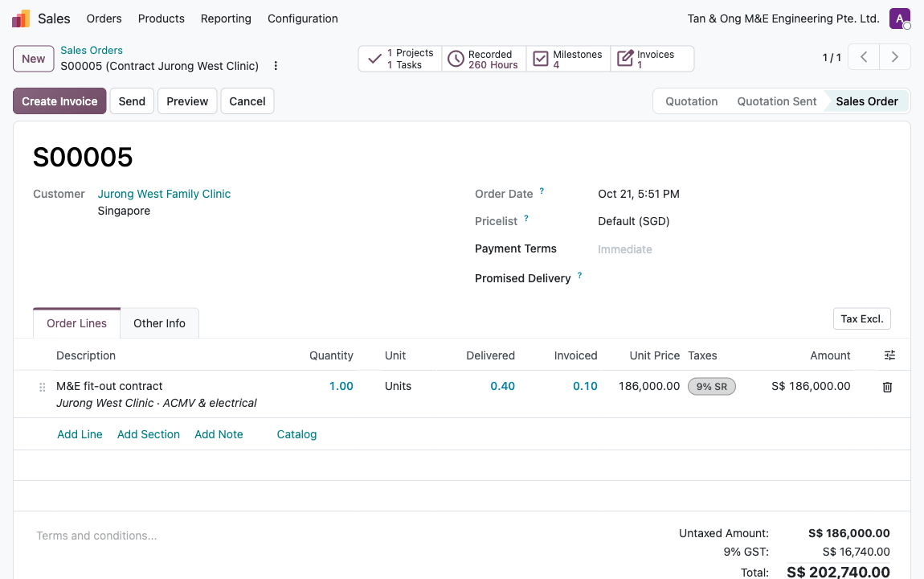Open the Reporting menu
This screenshot has width=924, height=579.
click(226, 18)
